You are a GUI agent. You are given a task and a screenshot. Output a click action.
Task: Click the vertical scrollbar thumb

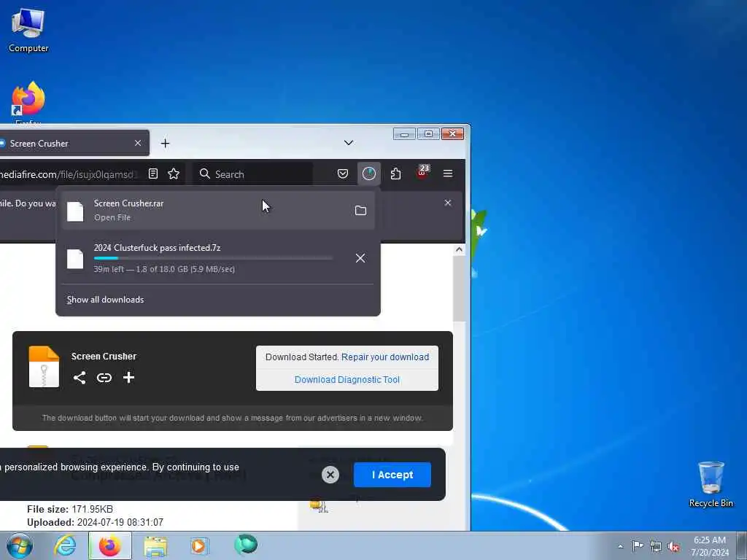[x=459, y=288]
